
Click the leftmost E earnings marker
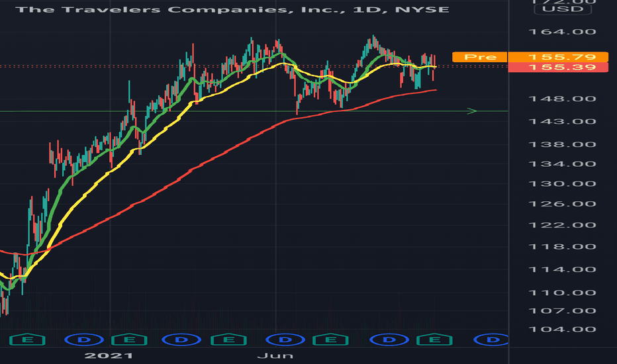point(27,340)
